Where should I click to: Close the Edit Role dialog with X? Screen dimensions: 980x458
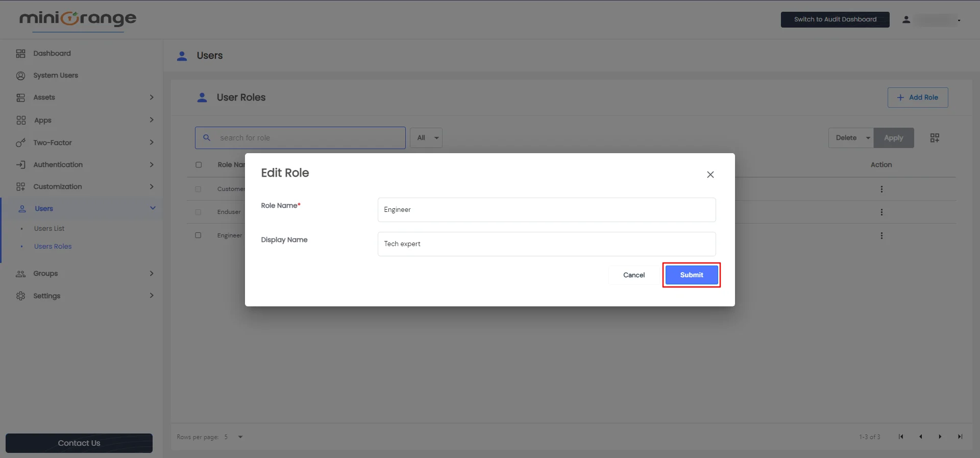[x=710, y=175]
